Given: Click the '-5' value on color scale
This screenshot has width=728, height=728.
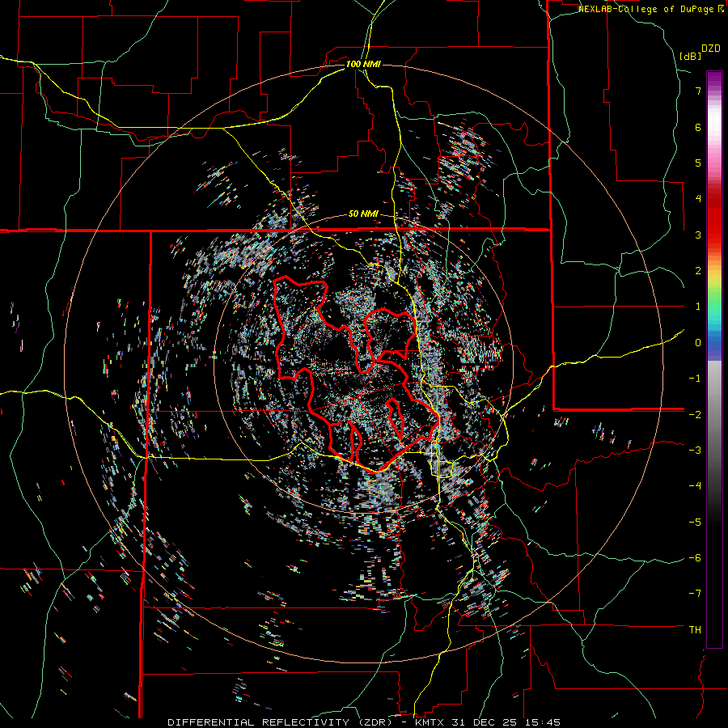Looking at the screenshot, I should [695, 522].
